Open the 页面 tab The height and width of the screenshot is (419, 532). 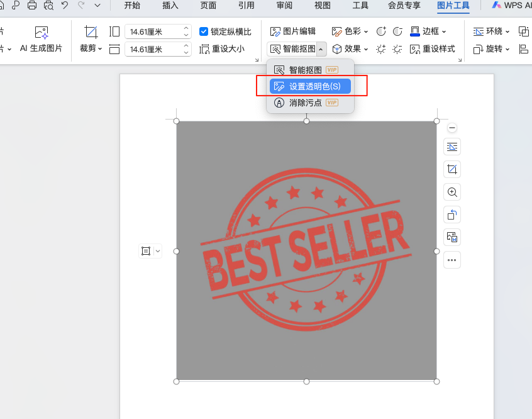pyautogui.click(x=208, y=6)
